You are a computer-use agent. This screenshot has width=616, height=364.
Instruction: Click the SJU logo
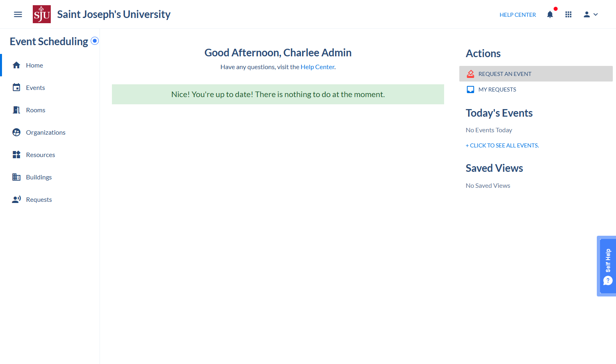click(42, 14)
